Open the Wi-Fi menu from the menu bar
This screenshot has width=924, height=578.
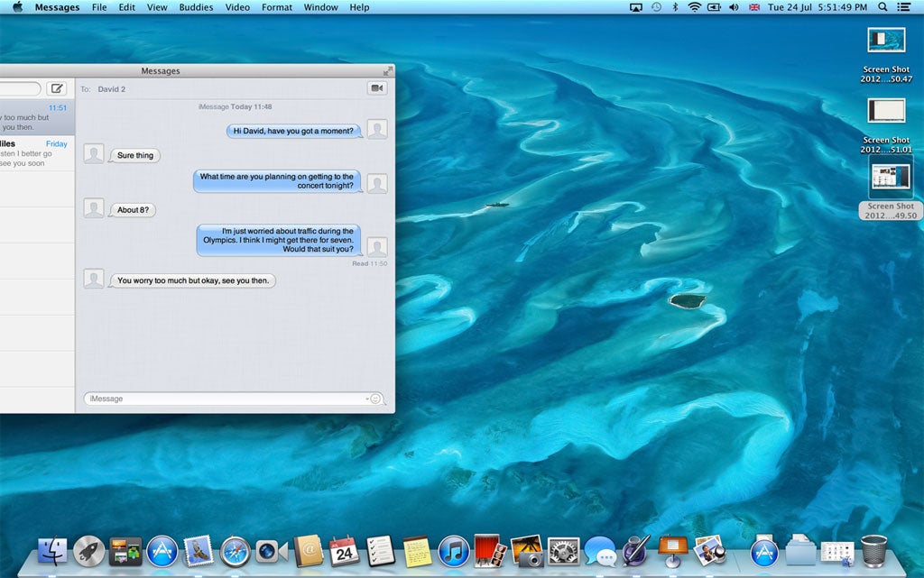tap(693, 7)
